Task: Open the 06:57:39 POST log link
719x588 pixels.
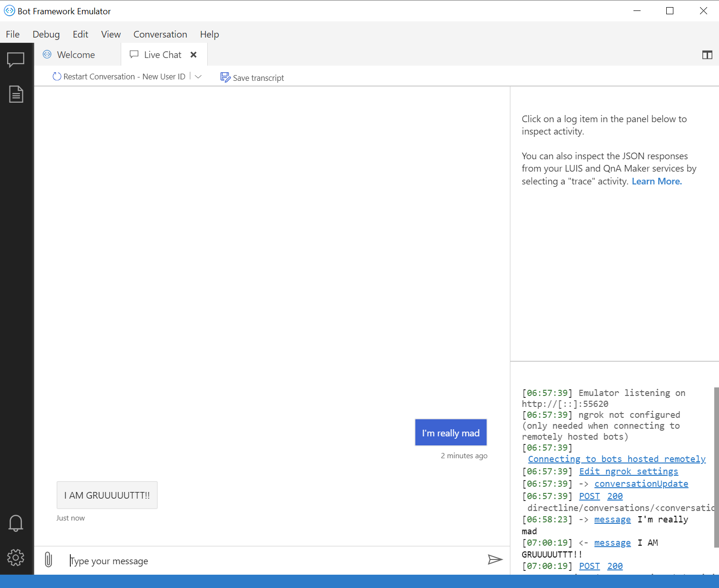Action: [589, 496]
